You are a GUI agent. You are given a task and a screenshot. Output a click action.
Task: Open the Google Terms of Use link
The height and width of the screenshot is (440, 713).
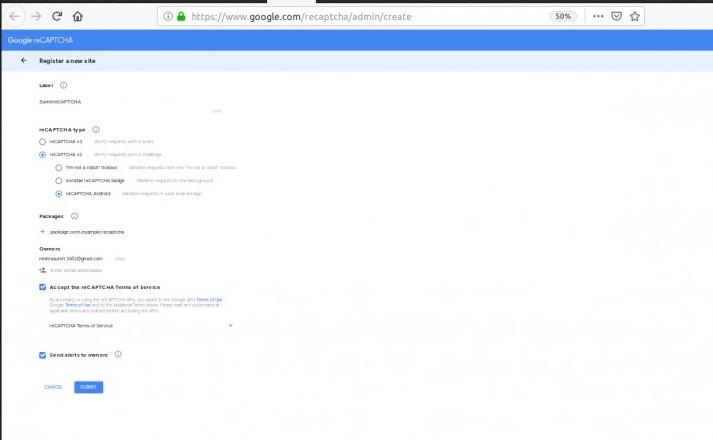click(78, 305)
